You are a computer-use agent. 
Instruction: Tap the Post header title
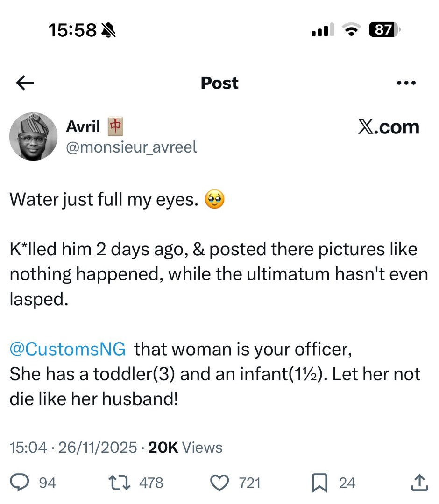219,83
